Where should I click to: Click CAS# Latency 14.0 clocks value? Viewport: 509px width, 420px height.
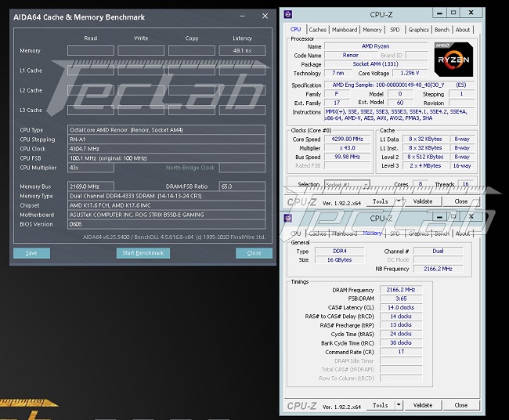pos(401,308)
